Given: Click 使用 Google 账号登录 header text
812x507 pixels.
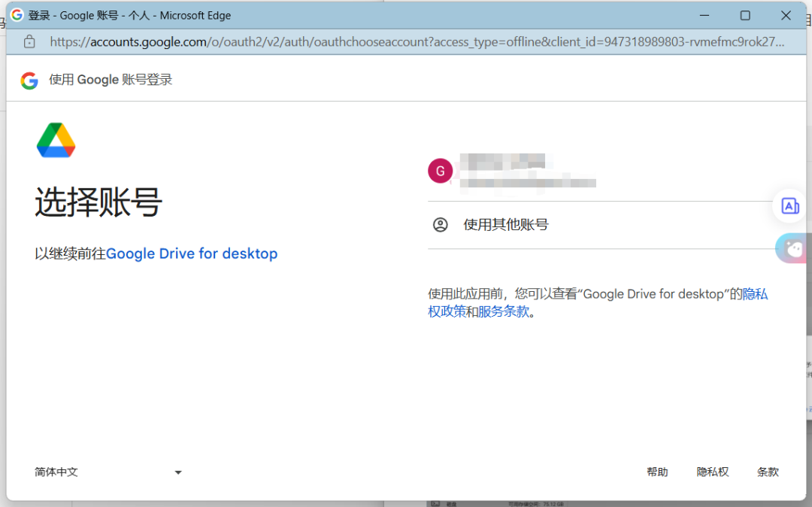Looking at the screenshot, I should point(111,80).
